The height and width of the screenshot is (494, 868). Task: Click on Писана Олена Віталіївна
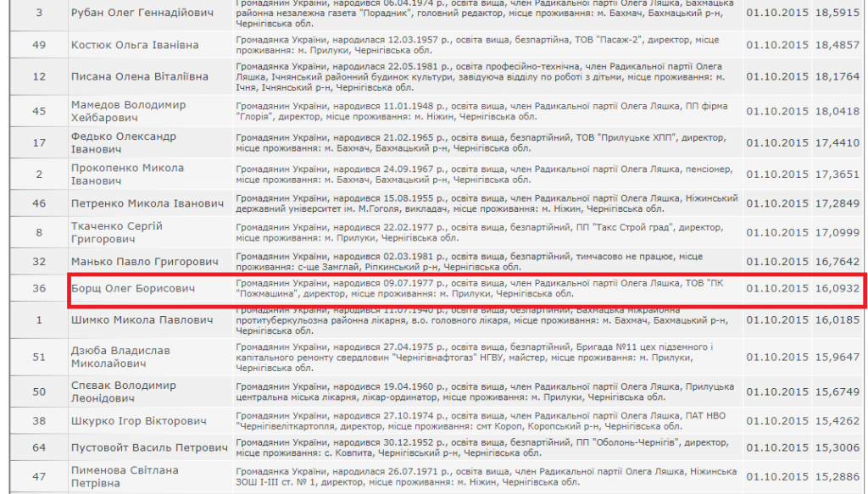coord(140,76)
